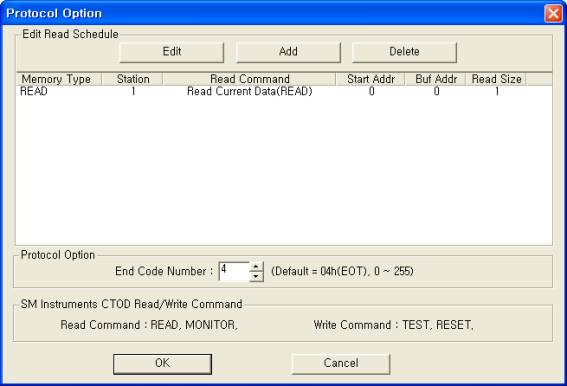Click the Edit schedule button
This screenshot has width=567, height=386.
[172, 52]
